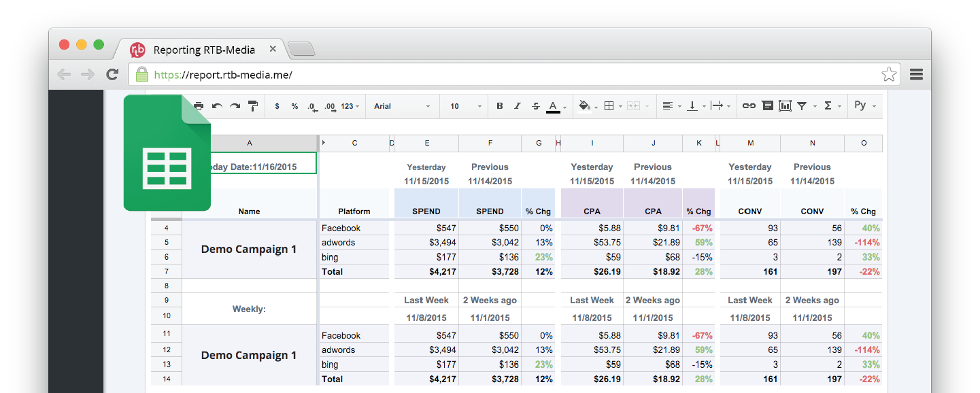Select the paint format tool

tap(253, 106)
